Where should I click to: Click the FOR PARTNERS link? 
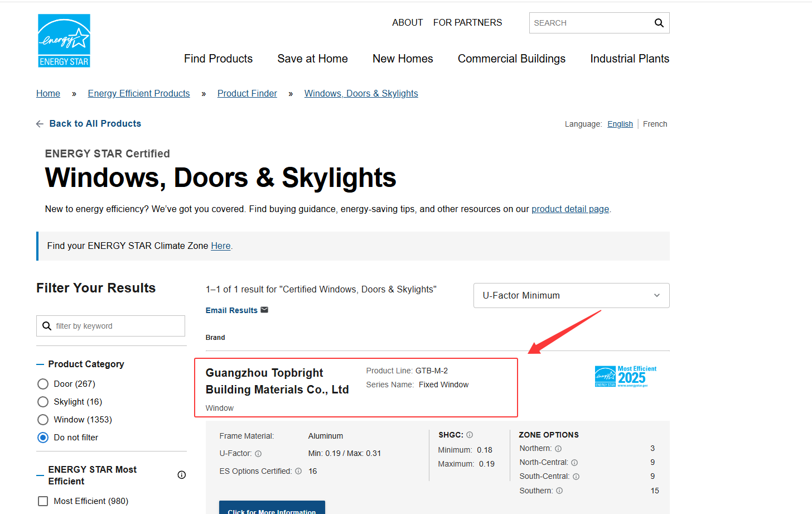(x=467, y=22)
